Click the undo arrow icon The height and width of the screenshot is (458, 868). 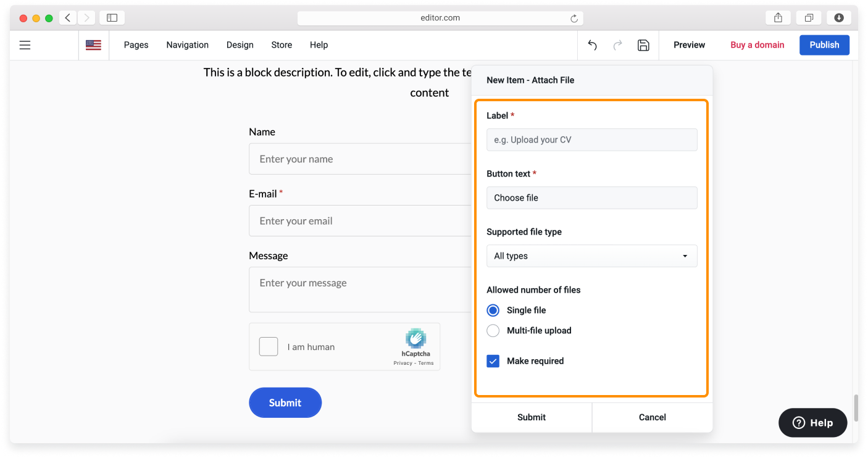point(592,45)
